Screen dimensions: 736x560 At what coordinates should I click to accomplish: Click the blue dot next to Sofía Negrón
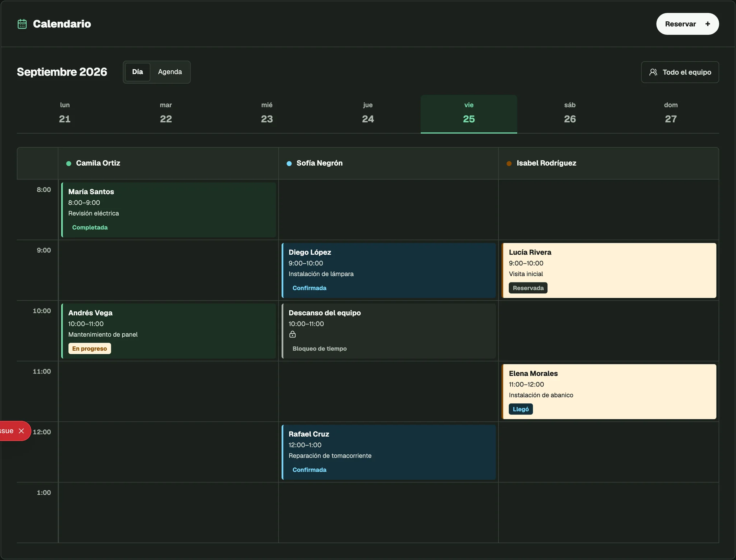pos(289,163)
